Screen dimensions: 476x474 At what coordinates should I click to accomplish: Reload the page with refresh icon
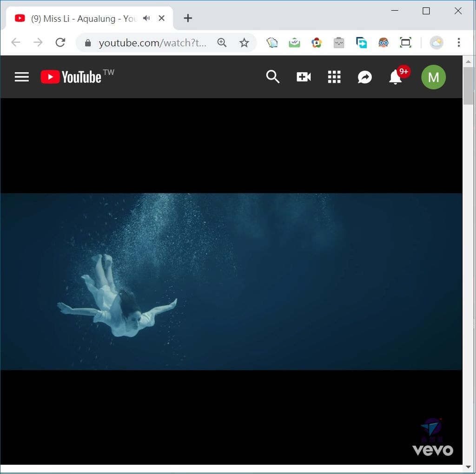[x=60, y=42]
